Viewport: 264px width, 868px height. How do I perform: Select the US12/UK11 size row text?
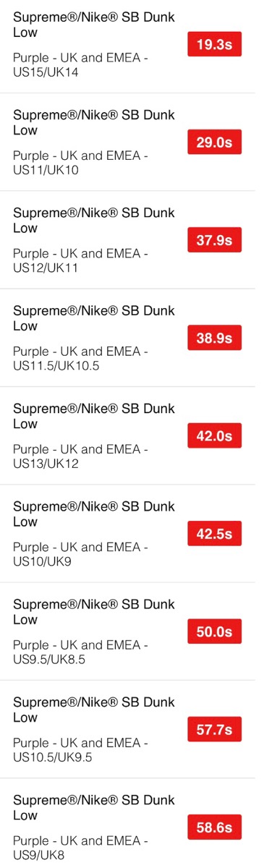[80, 261]
